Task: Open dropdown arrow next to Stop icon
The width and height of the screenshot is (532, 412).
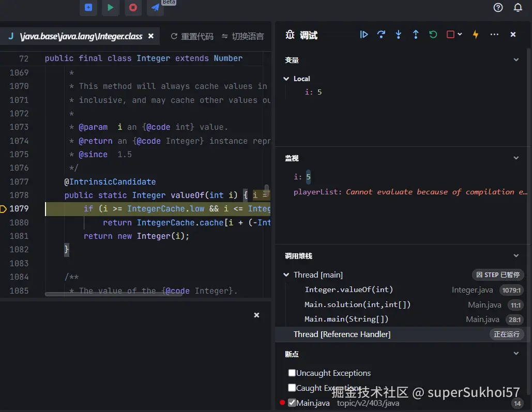Action: pos(460,34)
